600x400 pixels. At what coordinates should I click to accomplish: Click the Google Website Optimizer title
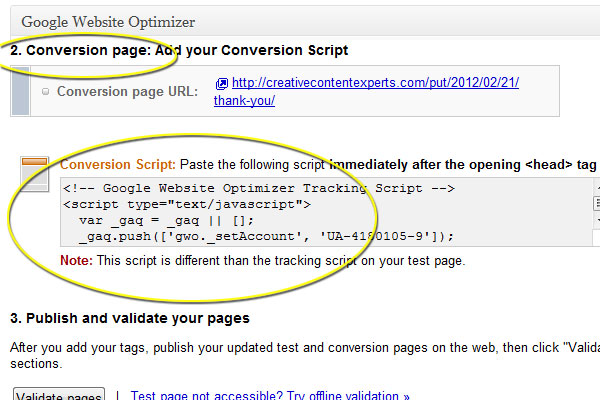[108, 20]
